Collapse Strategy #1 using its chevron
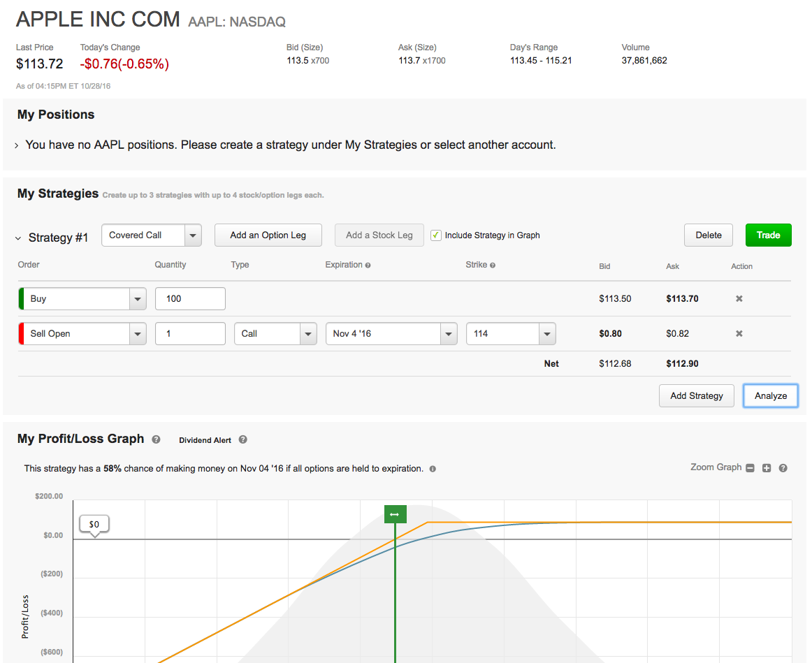This screenshot has width=812, height=663. (18, 238)
